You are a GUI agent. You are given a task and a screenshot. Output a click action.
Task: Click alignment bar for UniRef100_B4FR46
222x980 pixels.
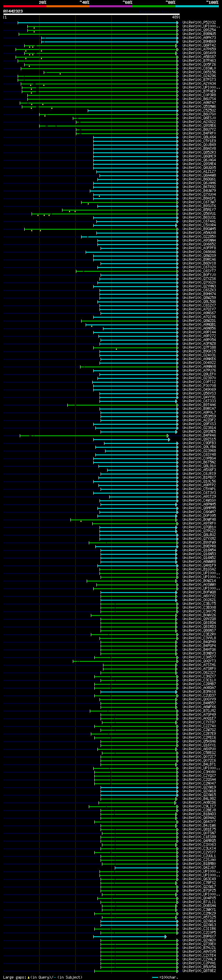(94, 436)
